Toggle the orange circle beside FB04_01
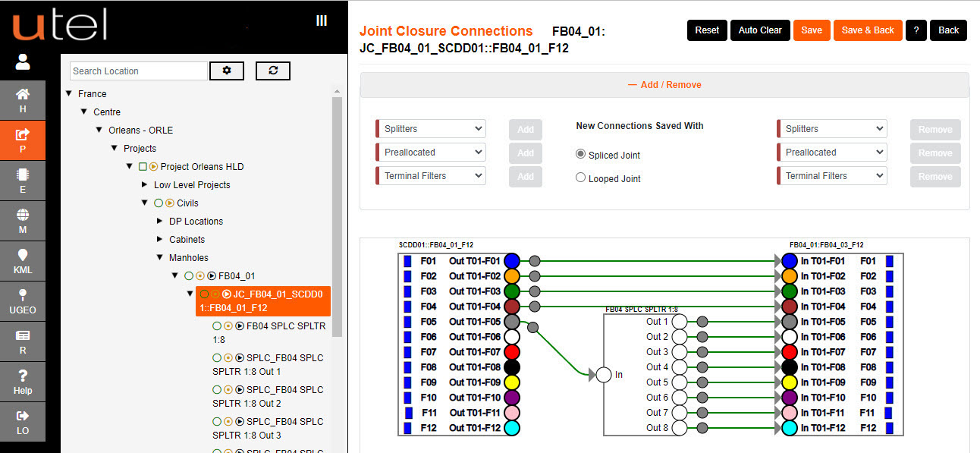 [200, 275]
